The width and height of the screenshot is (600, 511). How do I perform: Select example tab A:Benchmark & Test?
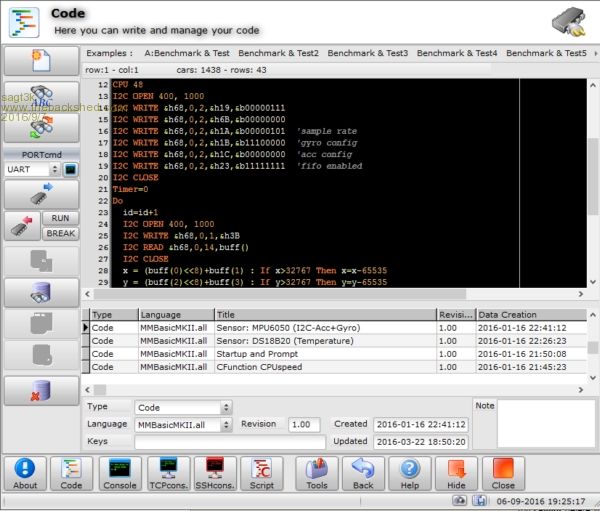[x=187, y=53]
